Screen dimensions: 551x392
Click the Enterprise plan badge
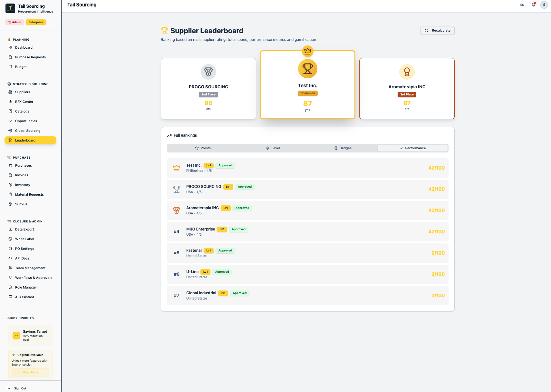point(36,22)
